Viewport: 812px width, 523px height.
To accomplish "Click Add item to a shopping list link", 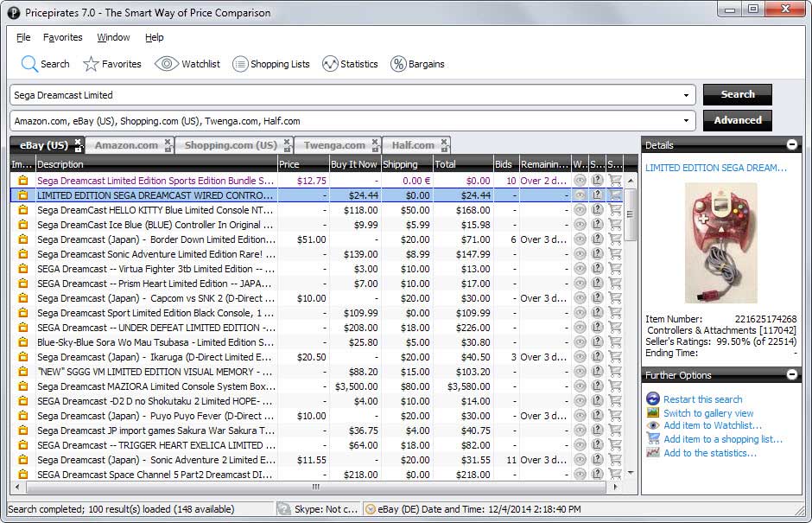I will click(x=723, y=439).
